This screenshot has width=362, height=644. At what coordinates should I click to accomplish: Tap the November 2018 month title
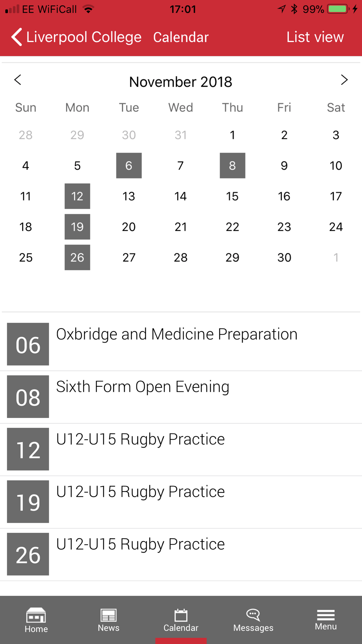[x=181, y=82]
